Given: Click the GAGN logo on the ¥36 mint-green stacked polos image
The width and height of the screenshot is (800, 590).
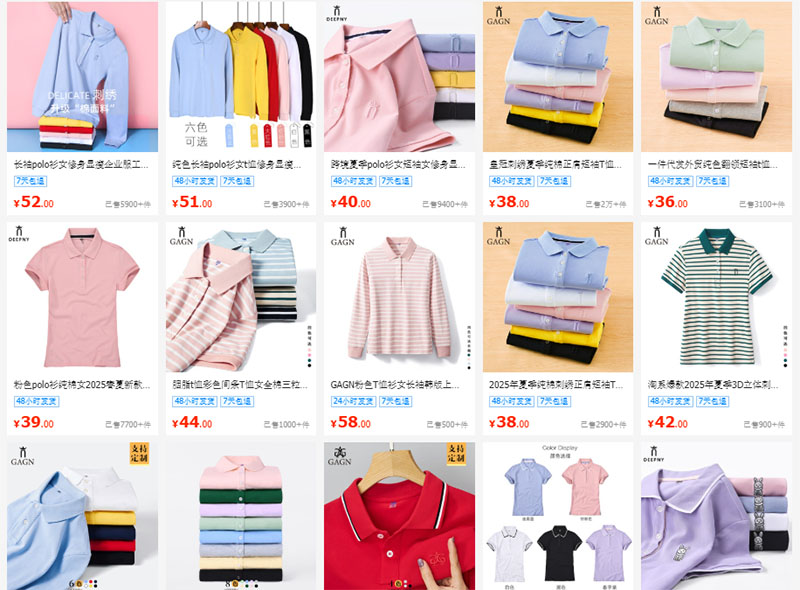Looking at the screenshot, I should tap(656, 15).
